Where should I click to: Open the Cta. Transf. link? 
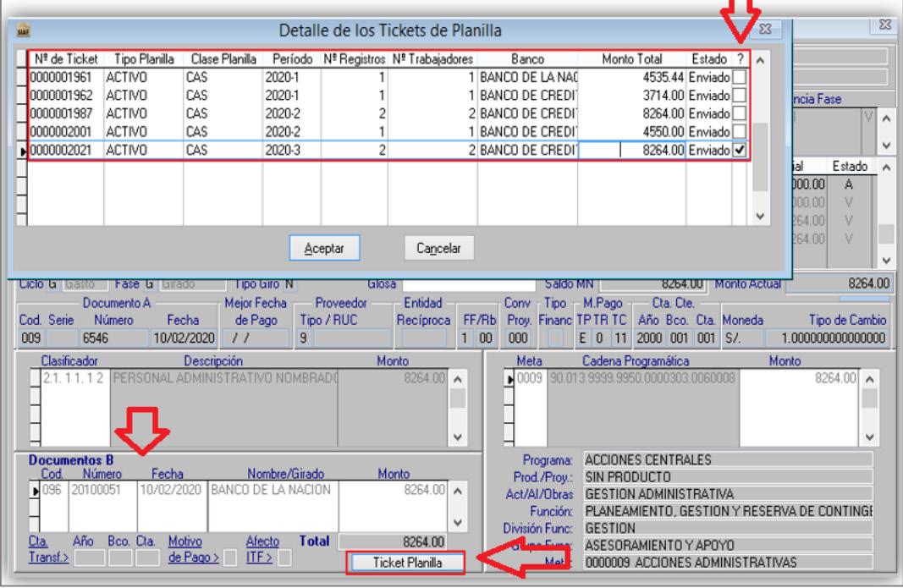tap(47, 549)
